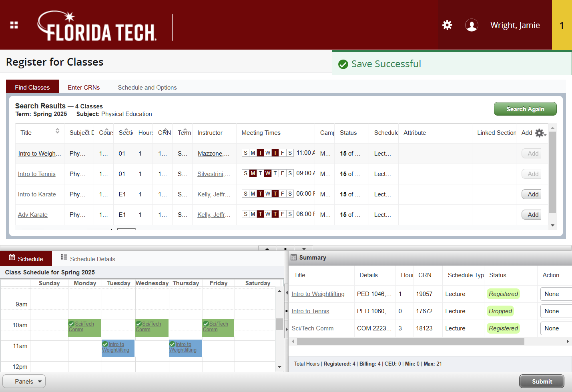
Task: Open the Panels dropdown menu
Action: (x=24, y=382)
